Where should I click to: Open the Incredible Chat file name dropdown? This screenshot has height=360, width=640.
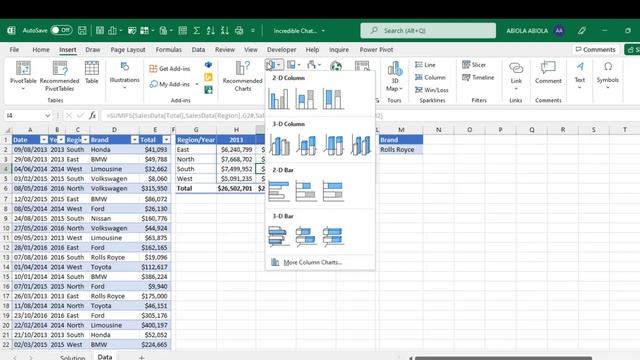(323, 31)
